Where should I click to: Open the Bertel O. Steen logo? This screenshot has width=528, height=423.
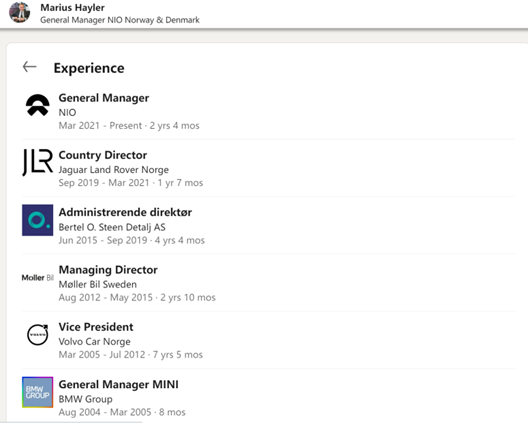click(x=38, y=220)
